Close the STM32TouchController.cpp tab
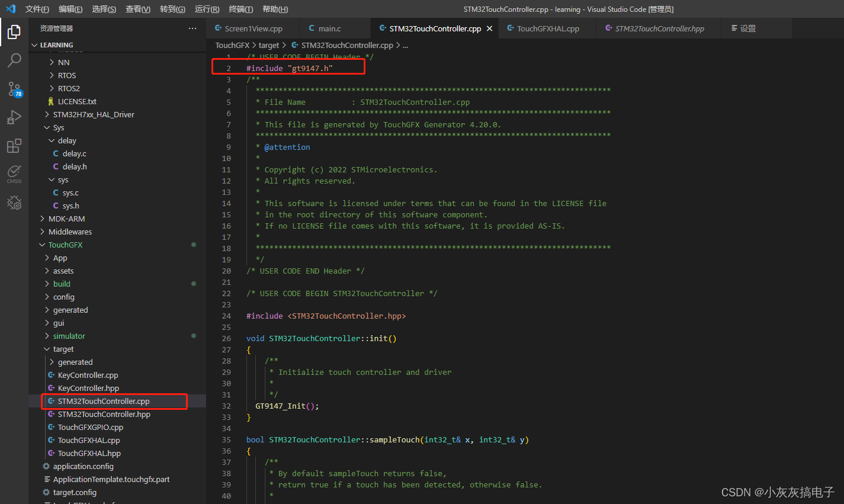 tap(489, 28)
